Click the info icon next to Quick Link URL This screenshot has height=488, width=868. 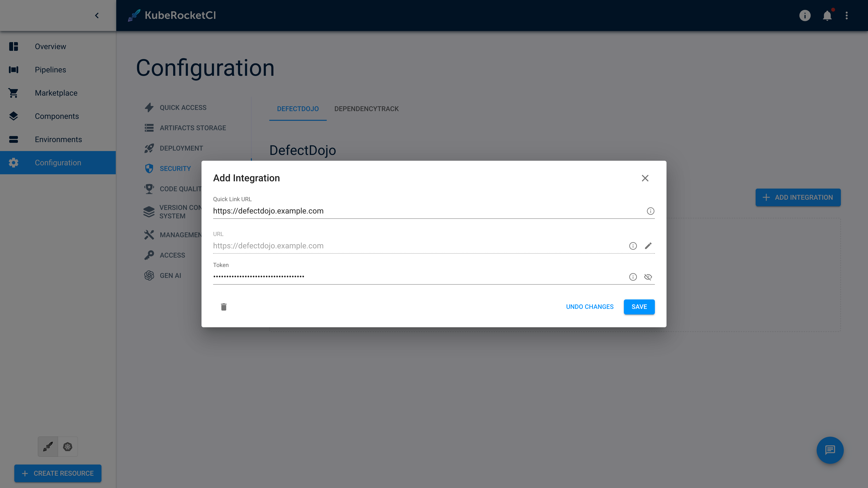click(x=651, y=211)
